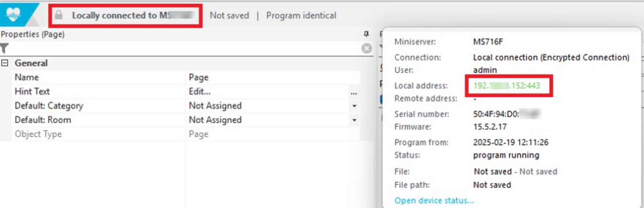Select the Name property value field
The width and height of the screenshot is (644, 208).
[271, 77]
